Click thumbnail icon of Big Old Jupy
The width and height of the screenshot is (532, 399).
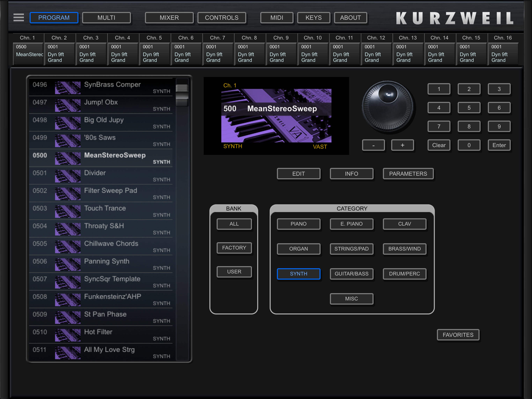(68, 123)
